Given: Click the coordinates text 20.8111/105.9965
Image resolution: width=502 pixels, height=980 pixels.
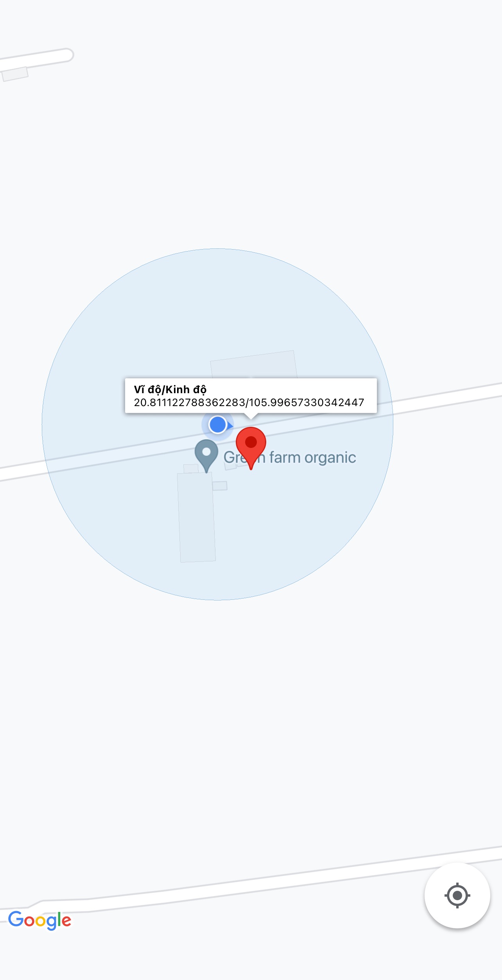Looking at the screenshot, I should coord(249,403).
